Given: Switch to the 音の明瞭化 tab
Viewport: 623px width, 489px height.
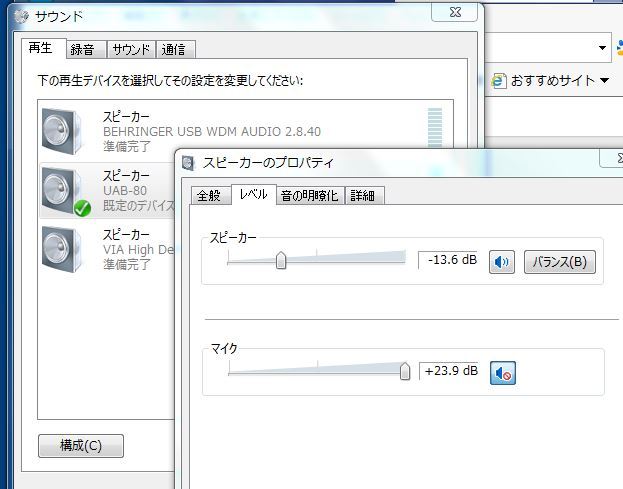Looking at the screenshot, I should coord(309,195).
